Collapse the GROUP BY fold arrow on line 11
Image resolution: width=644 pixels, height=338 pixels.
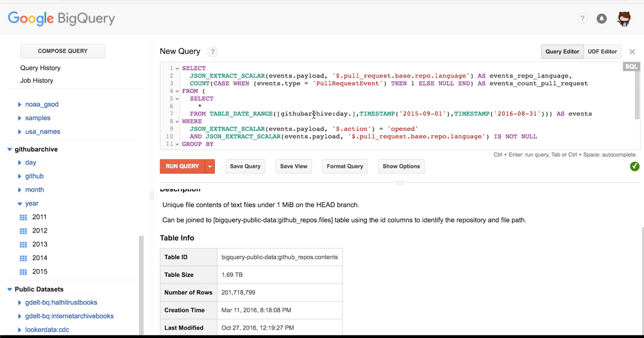click(x=177, y=144)
